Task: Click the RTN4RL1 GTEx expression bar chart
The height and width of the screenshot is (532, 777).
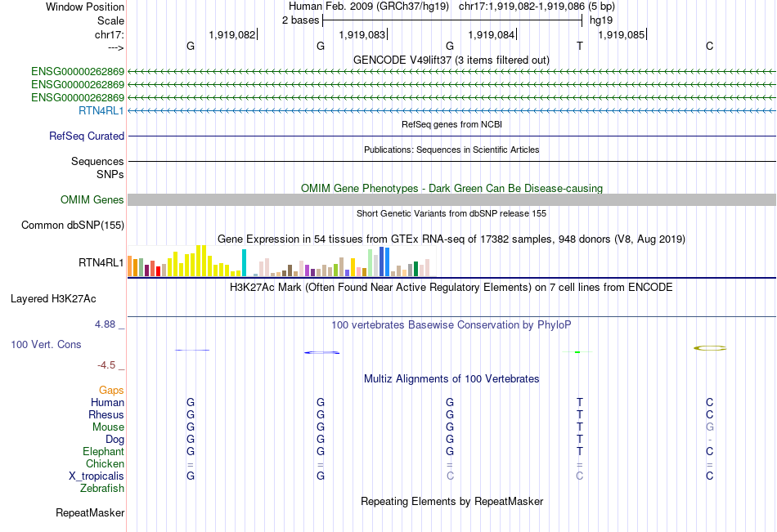Action: click(281, 261)
